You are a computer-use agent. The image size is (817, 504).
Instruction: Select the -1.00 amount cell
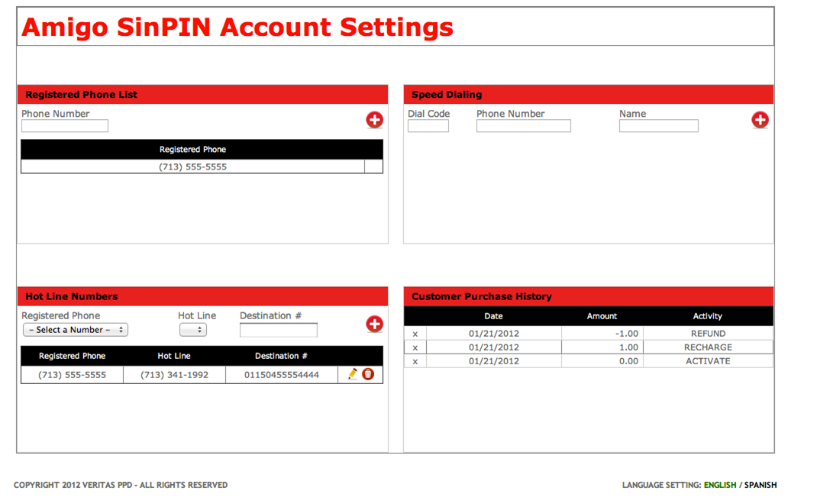point(602,334)
